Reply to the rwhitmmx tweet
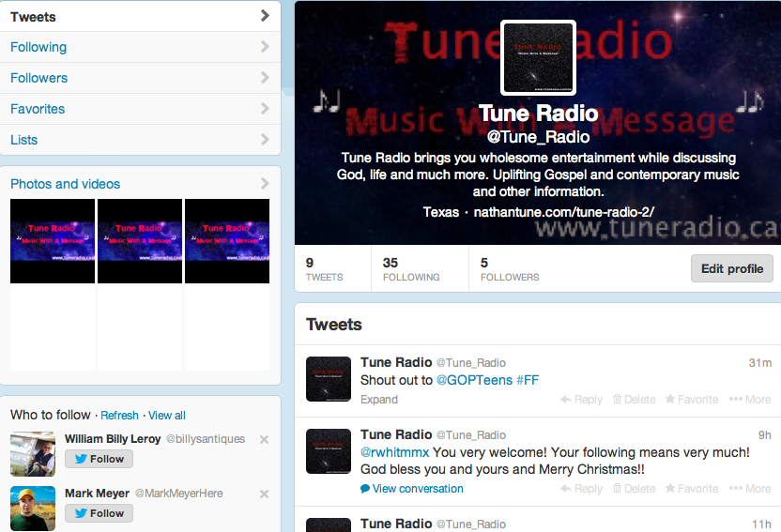Screen dimensions: 781x532 (581, 489)
